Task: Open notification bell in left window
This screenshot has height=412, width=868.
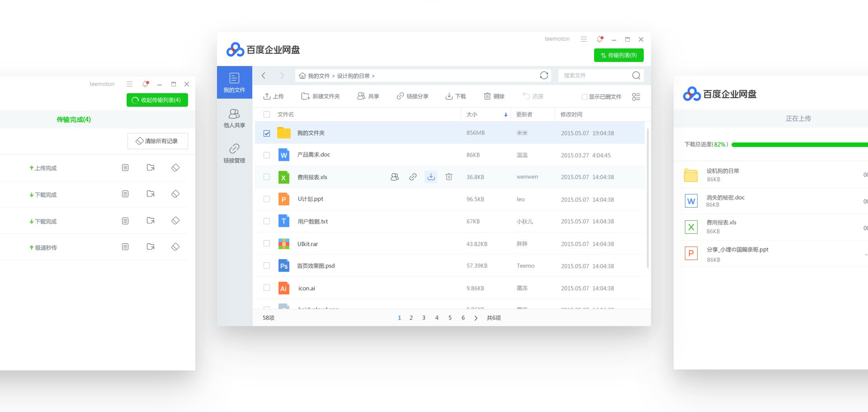Action: [145, 84]
